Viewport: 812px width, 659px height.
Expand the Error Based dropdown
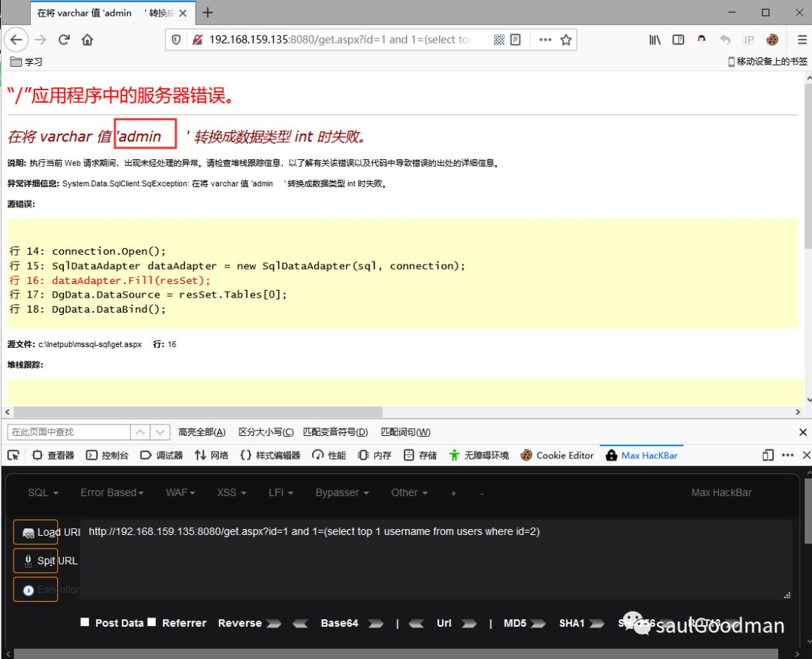(112, 492)
